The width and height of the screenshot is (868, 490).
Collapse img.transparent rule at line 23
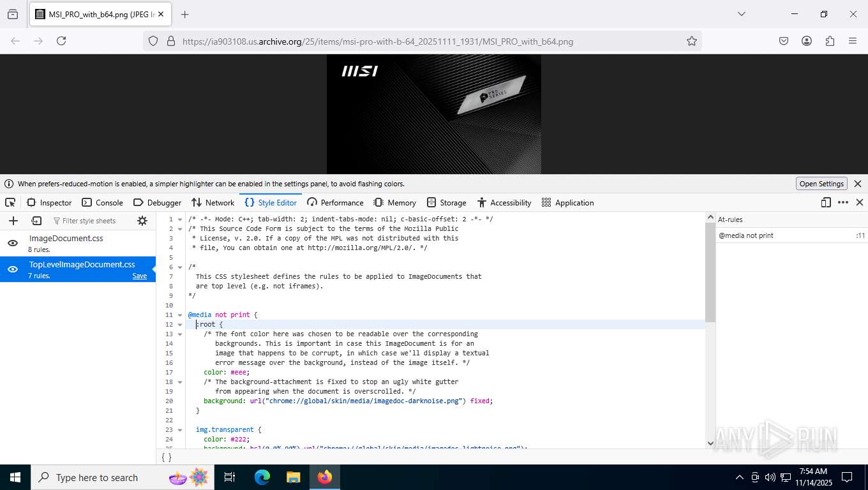(180, 429)
